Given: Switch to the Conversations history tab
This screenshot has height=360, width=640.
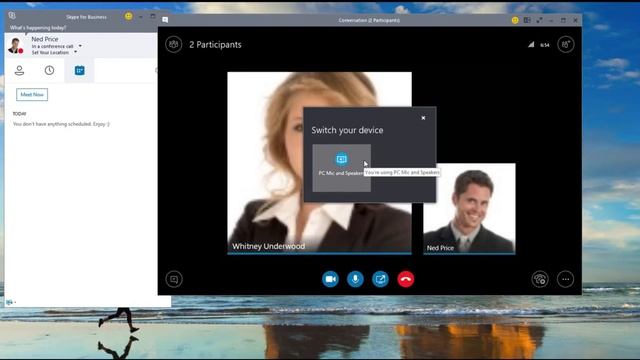Looking at the screenshot, I should 49,70.
